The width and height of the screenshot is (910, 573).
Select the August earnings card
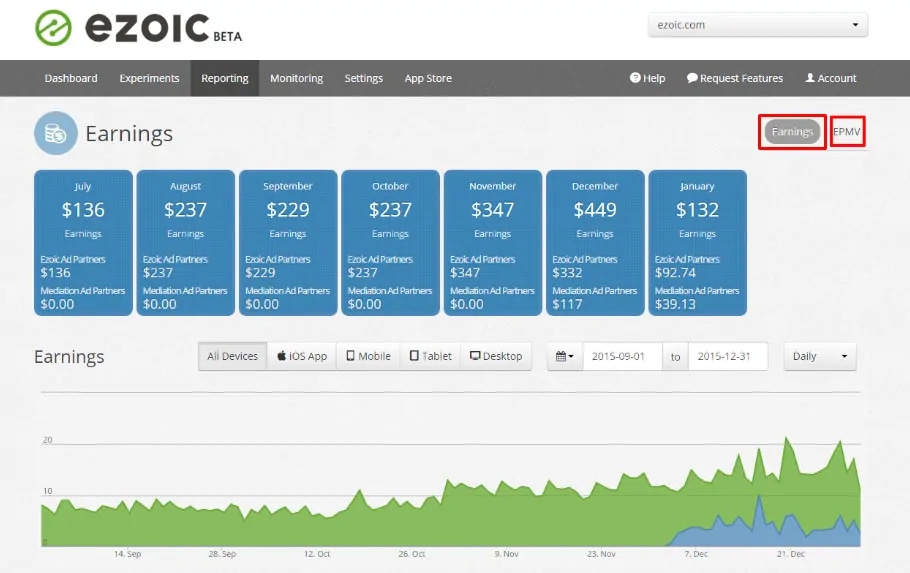click(x=186, y=243)
